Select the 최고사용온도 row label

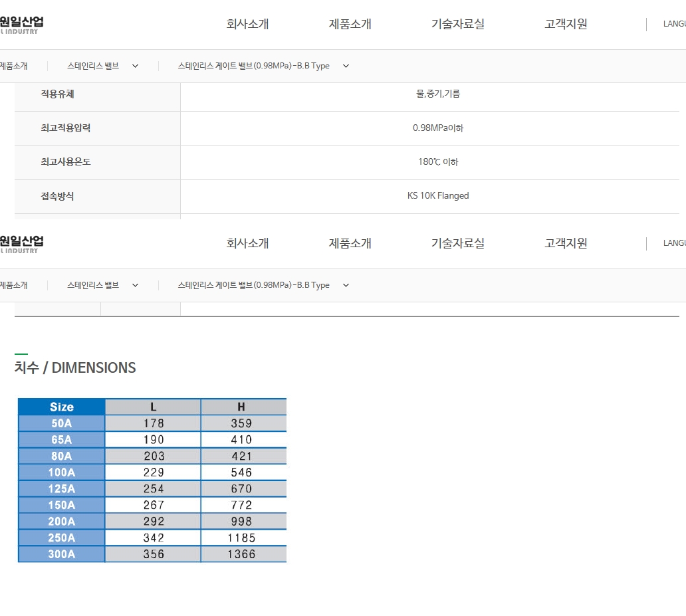click(66, 162)
